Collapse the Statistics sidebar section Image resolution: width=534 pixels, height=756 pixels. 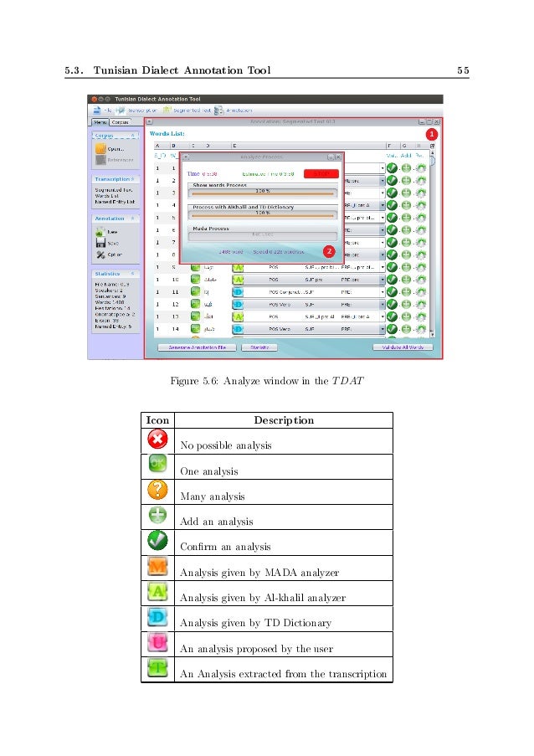[x=133, y=274]
